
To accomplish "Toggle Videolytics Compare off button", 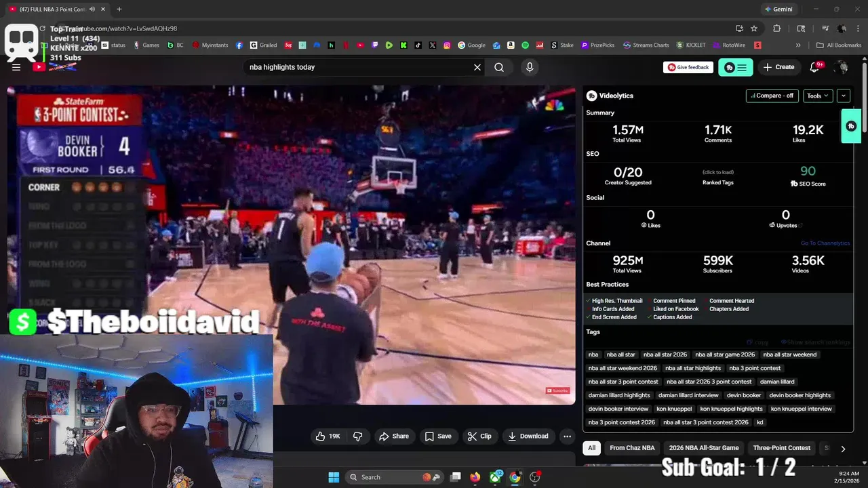I will (773, 96).
